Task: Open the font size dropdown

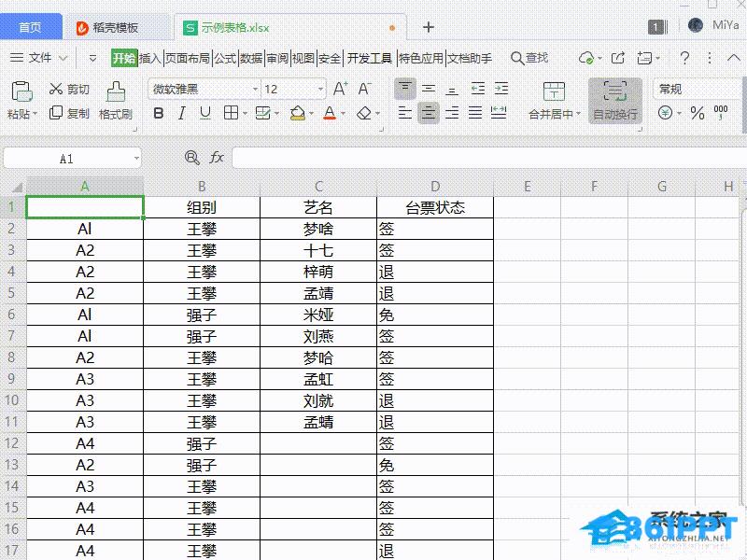Action: 320,89
